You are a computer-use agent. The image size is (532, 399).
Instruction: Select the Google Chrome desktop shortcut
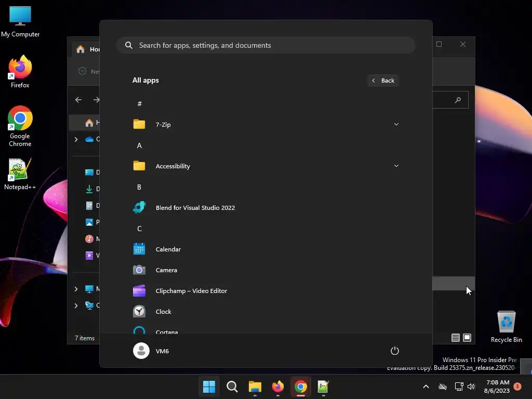(20, 126)
